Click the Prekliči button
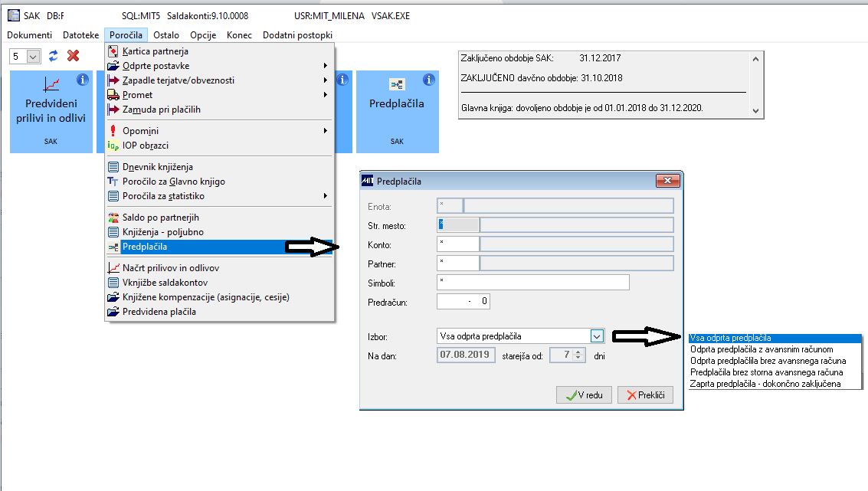 pyautogui.click(x=646, y=395)
